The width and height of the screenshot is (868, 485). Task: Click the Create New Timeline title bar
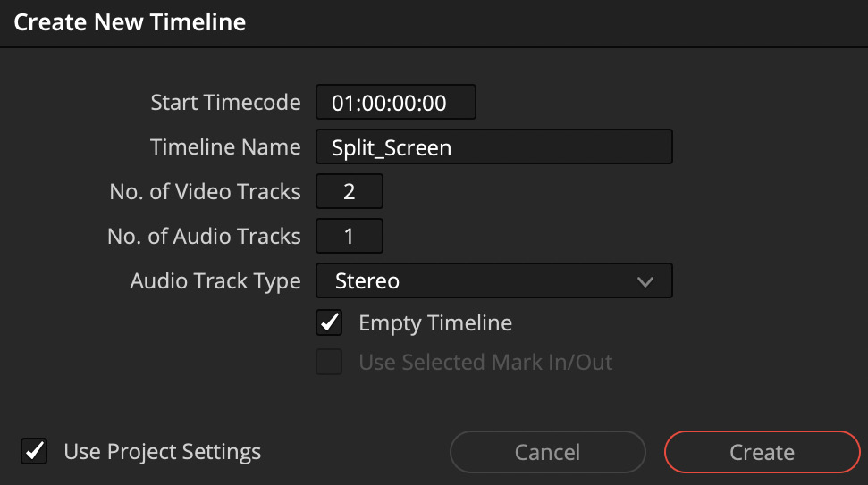click(434, 23)
